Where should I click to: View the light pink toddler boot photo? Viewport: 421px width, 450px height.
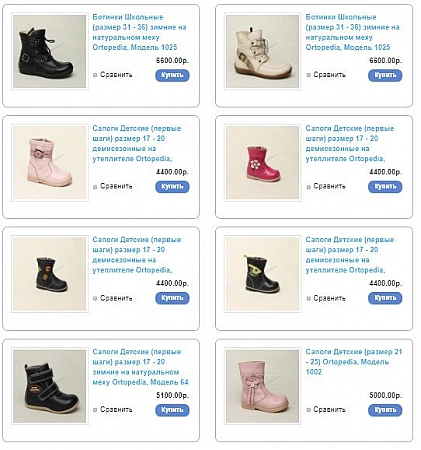point(50,163)
